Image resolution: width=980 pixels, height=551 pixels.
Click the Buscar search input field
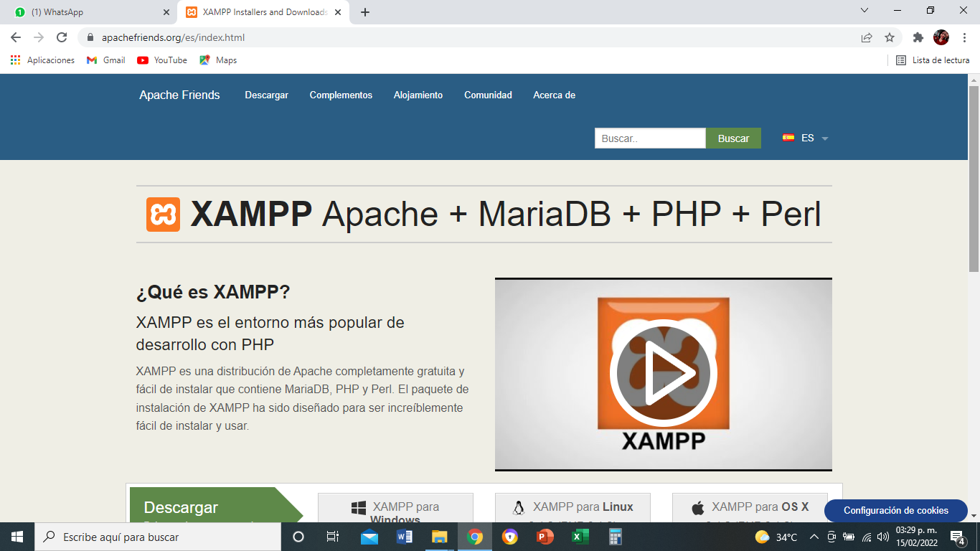click(650, 138)
